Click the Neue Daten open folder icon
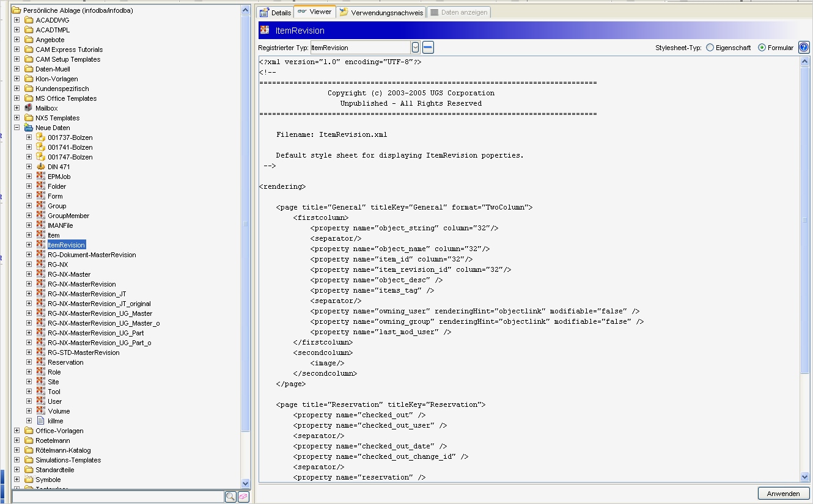 [29, 128]
